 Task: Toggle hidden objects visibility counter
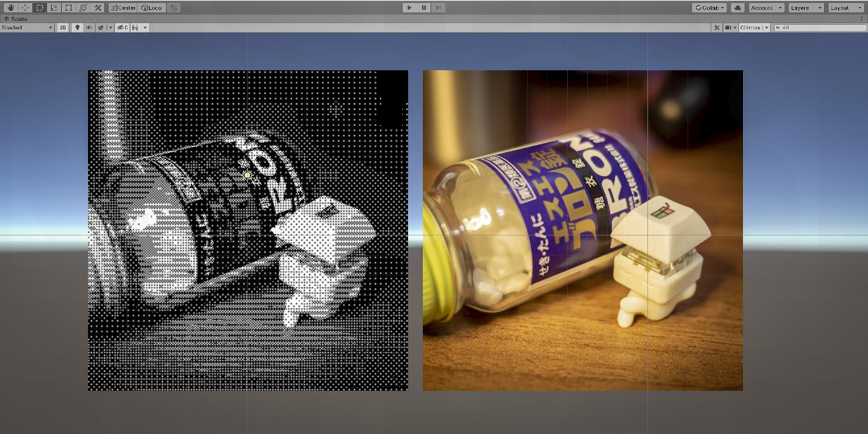point(122,27)
